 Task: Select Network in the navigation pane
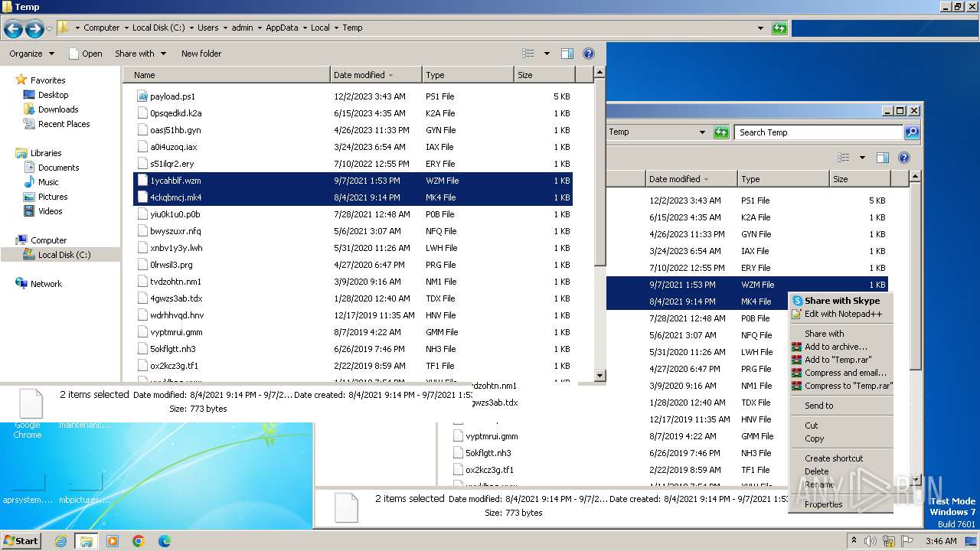46,284
